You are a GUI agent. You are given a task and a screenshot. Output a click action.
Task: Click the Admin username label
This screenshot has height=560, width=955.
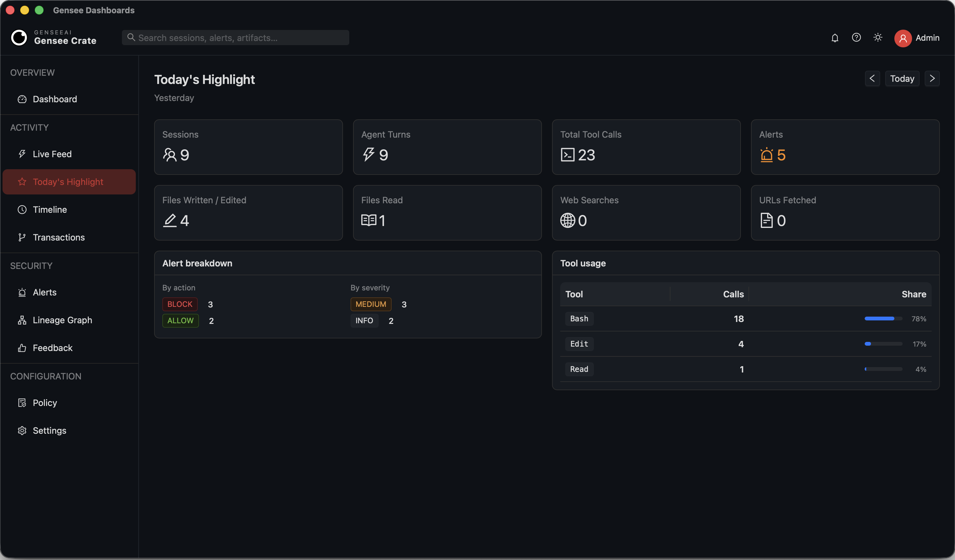[x=927, y=38]
